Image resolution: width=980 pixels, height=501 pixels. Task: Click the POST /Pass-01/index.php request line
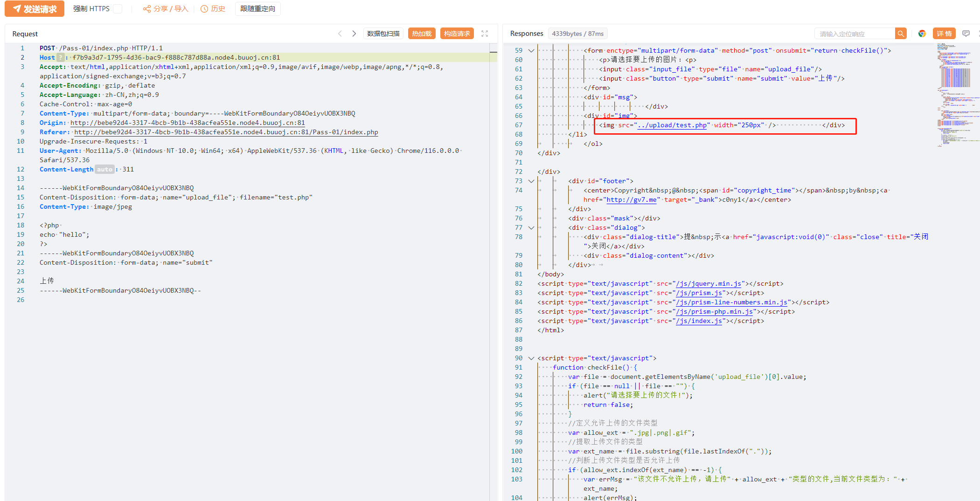(101, 48)
